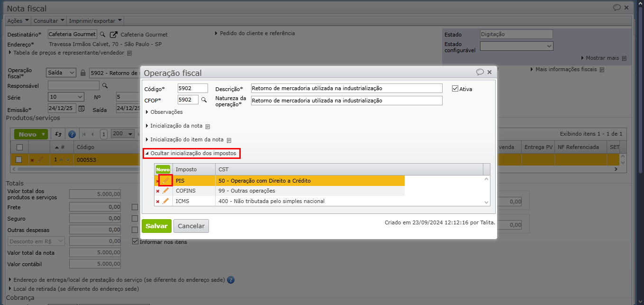The width and height of the screenshot is (644, 305).
Task: Save the fiscal operation with Salvar
Action: tap(156, 226)
